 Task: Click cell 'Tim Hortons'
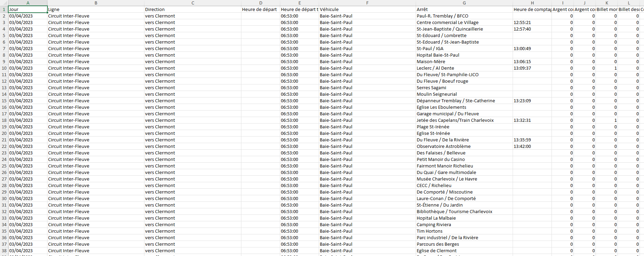465,231
